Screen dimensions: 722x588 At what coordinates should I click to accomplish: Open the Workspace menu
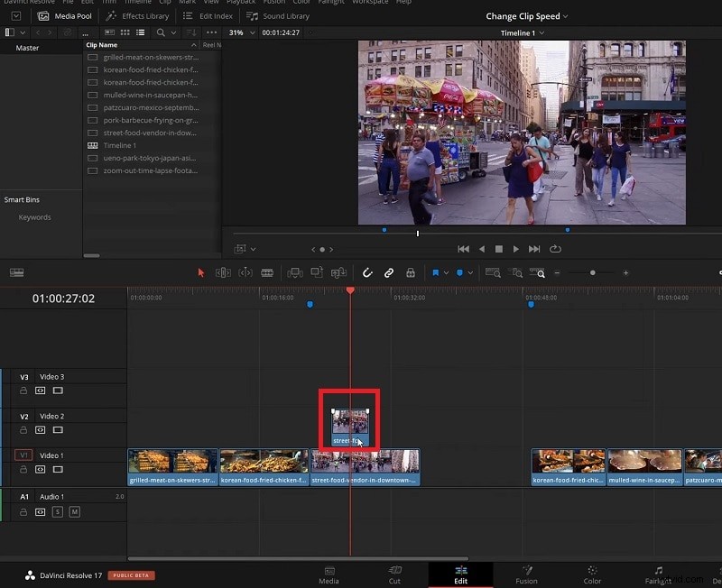point(369,3)
